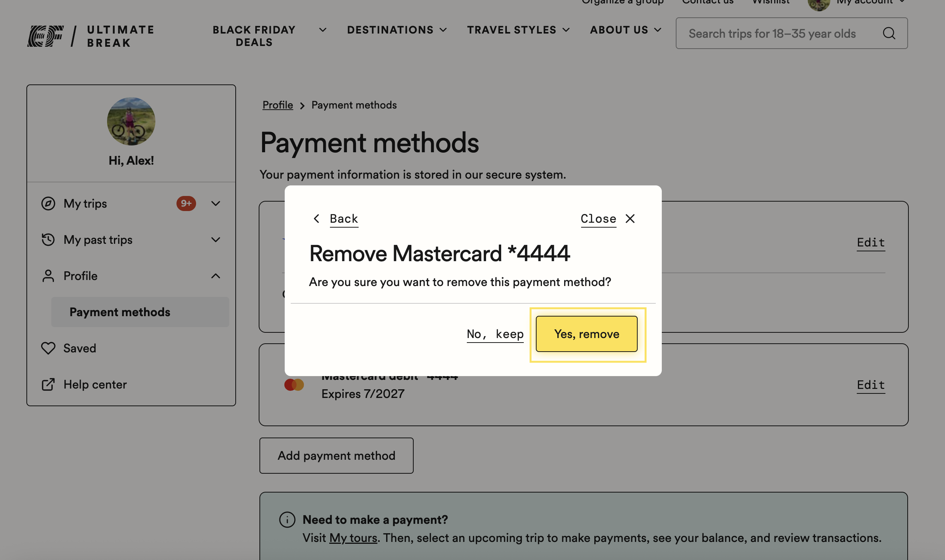Click the search magnifier icon

click(889, 33)
